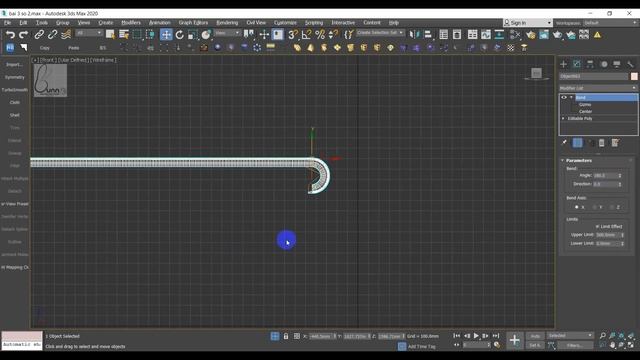640x360 pixels.
Task: Toggle the Bend modifier eye visibility
Action: pyautogui.click(x=564, y=98)
